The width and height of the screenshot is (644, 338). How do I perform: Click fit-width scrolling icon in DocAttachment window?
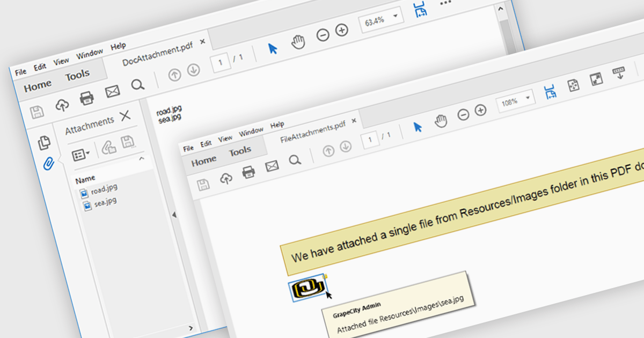(x=420, y=9)
